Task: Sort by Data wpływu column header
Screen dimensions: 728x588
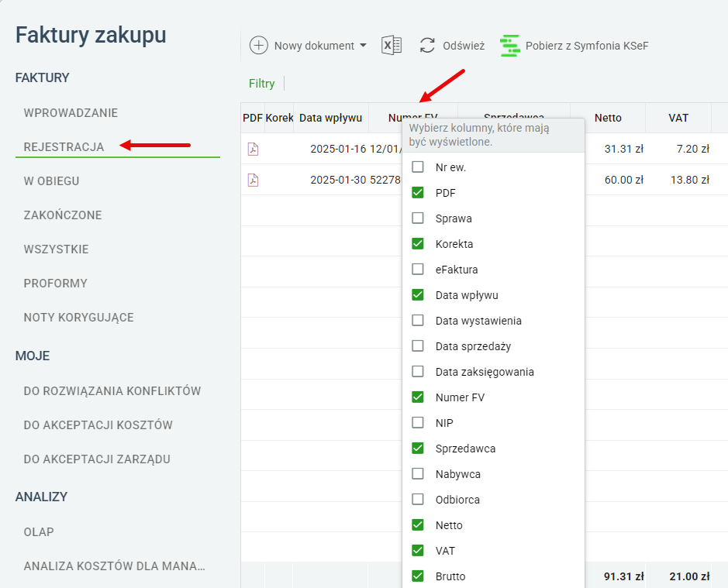Action: [x=330, y=118]
